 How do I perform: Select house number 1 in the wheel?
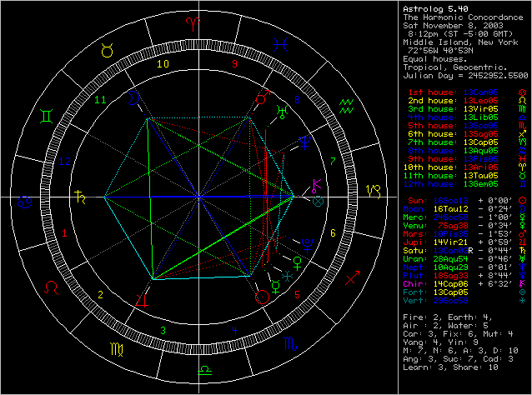(64, 233)
